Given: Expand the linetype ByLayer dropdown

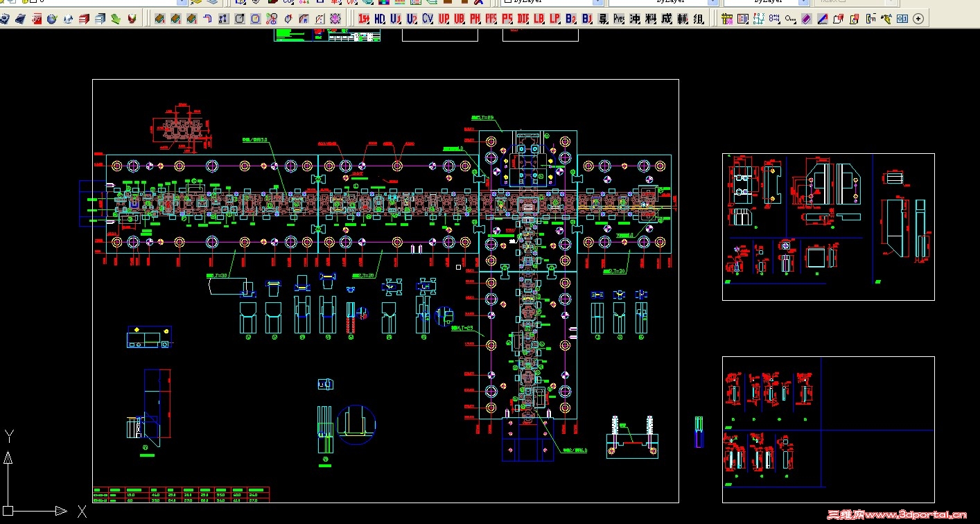Looking at the screenshot, I should pyautogui.click(x=712, y=3).
